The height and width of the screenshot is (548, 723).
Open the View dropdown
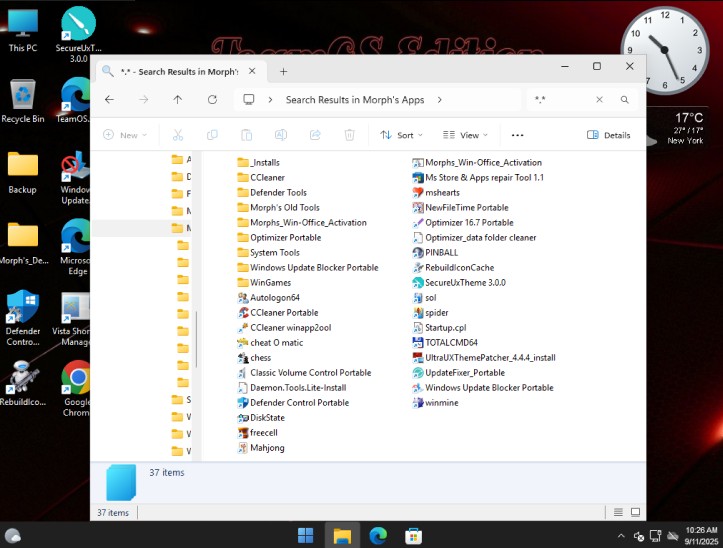click(x=465, y=135)
